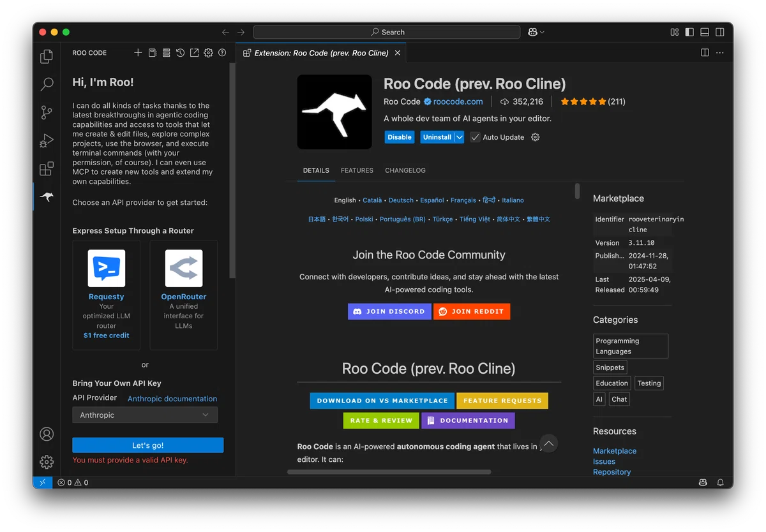Click the Documentation button
This screenshot has height=532, width=766.
[x=468, y=420]
